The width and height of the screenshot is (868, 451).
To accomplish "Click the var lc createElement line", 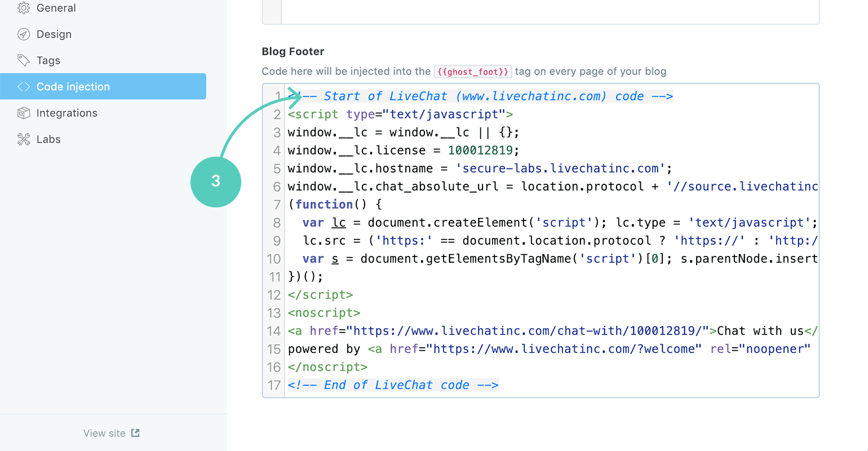I will pyautogui.click(x=560, y=223).
